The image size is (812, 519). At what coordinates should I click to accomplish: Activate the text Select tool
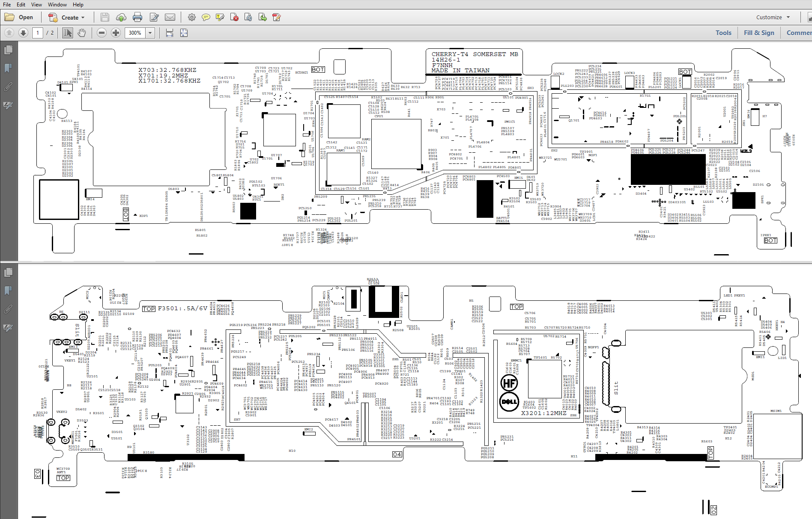pos(67,33)
